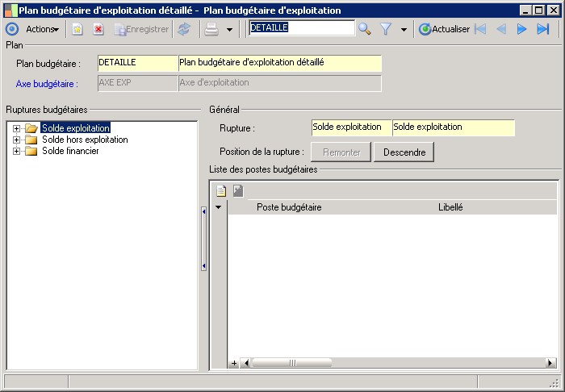Click the Solde exploitation open folder icon

point(31,128)
